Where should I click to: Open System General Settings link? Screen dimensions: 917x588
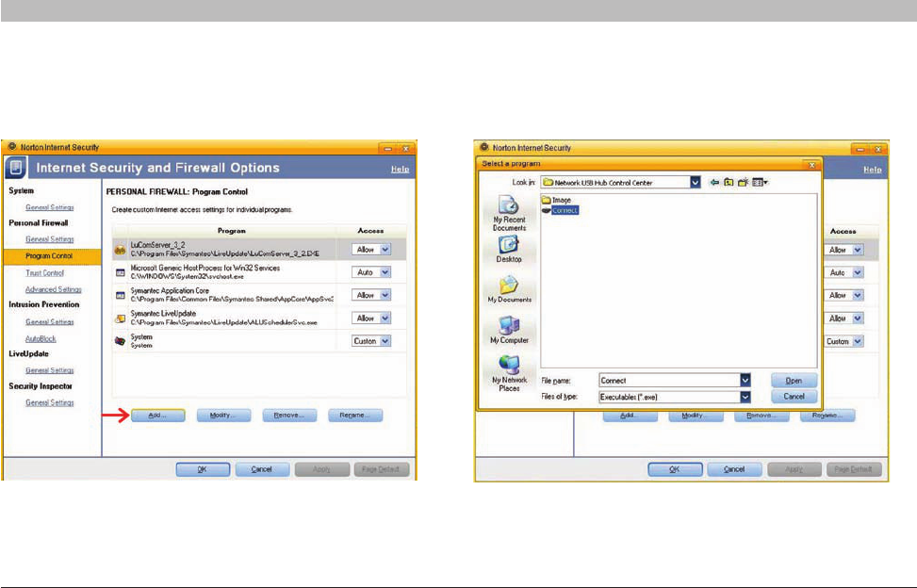[x=50, y=207]
